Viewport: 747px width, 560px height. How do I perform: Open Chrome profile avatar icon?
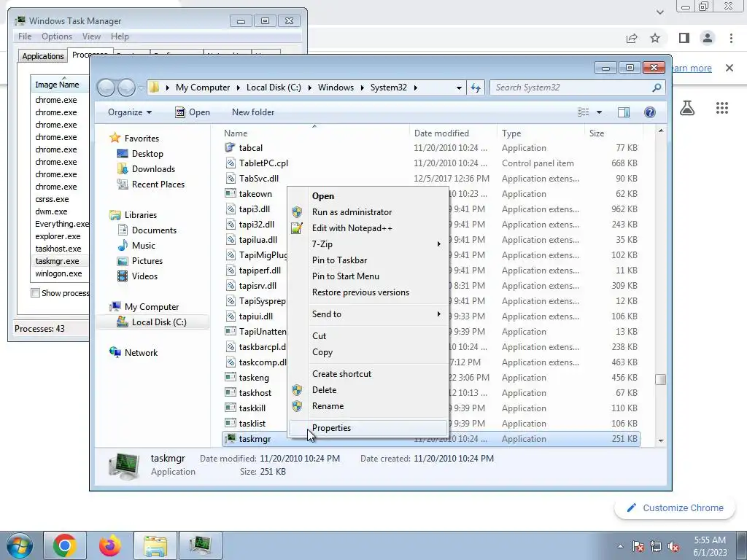click(708, 38)
